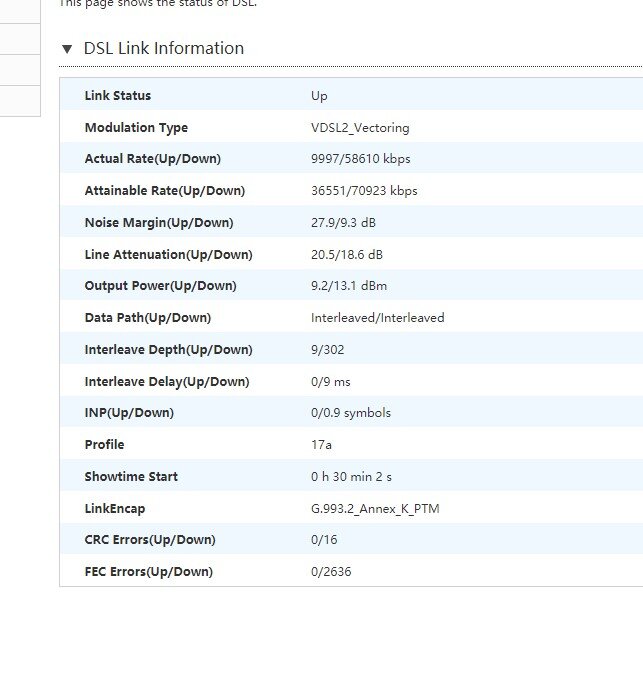
Task: Select the 9997/58610 kbps value
Action: [x=361, y=159]
